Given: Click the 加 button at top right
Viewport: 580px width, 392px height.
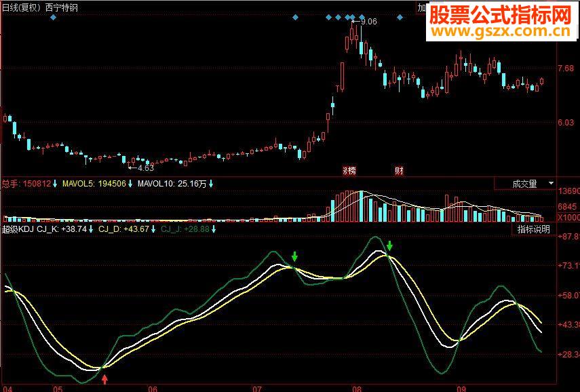Looking at the screenshot, I should click(421, 7).
